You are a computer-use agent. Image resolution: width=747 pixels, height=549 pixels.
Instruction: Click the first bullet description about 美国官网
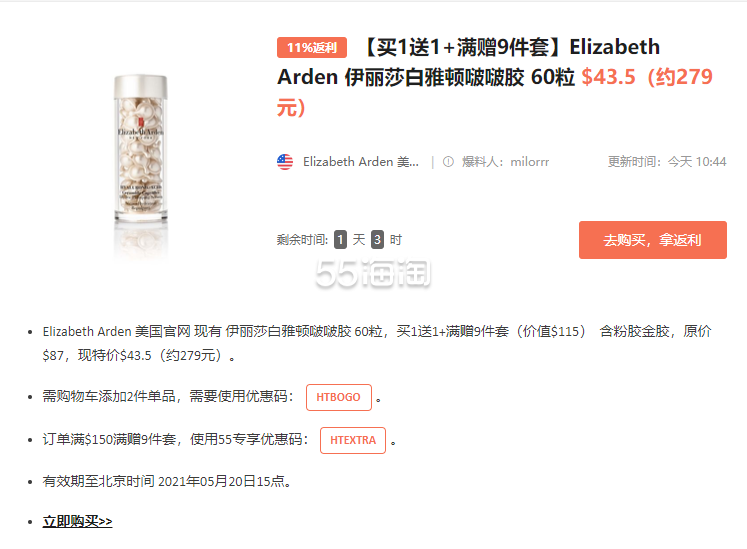pos(377,343)
